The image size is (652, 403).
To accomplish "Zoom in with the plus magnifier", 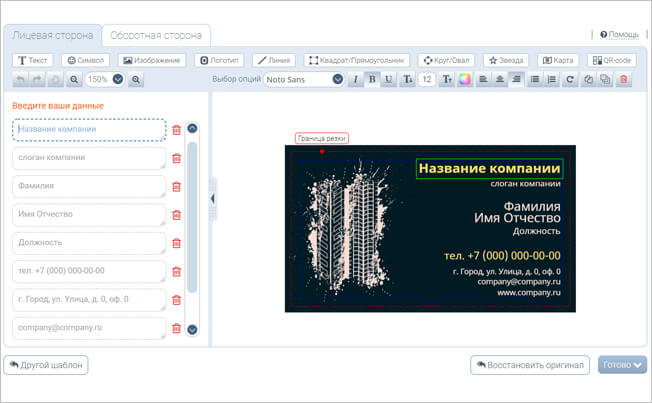I will pyautogui.click(x=136, y=79).
